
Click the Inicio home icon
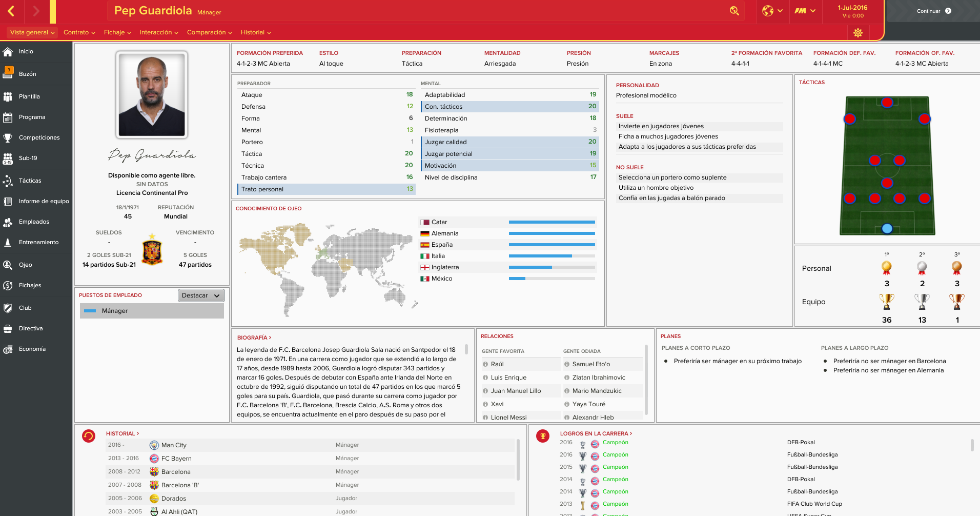[x=8, y=51]
